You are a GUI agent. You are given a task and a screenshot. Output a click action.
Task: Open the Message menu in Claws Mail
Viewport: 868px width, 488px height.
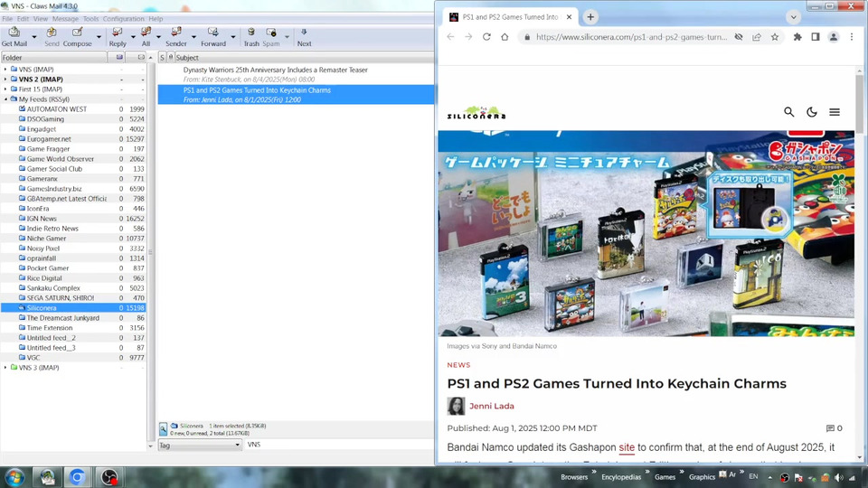(x=65, y=19)
